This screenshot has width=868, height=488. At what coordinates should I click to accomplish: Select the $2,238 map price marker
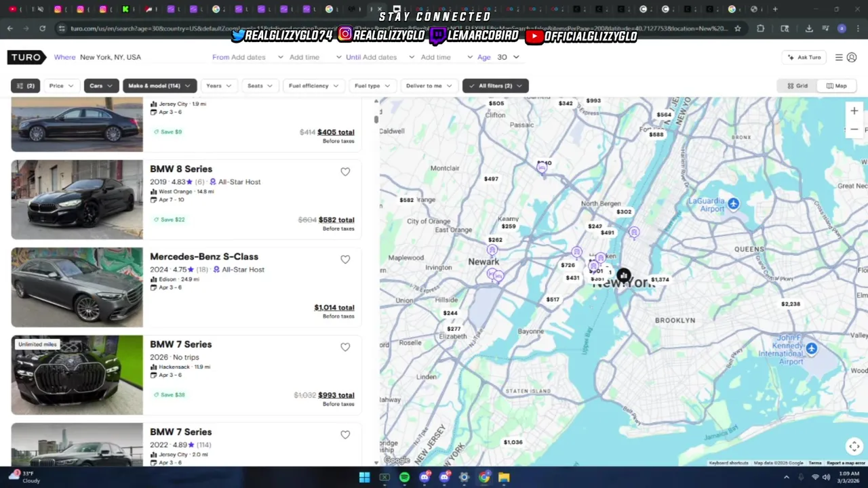[791, 304]
